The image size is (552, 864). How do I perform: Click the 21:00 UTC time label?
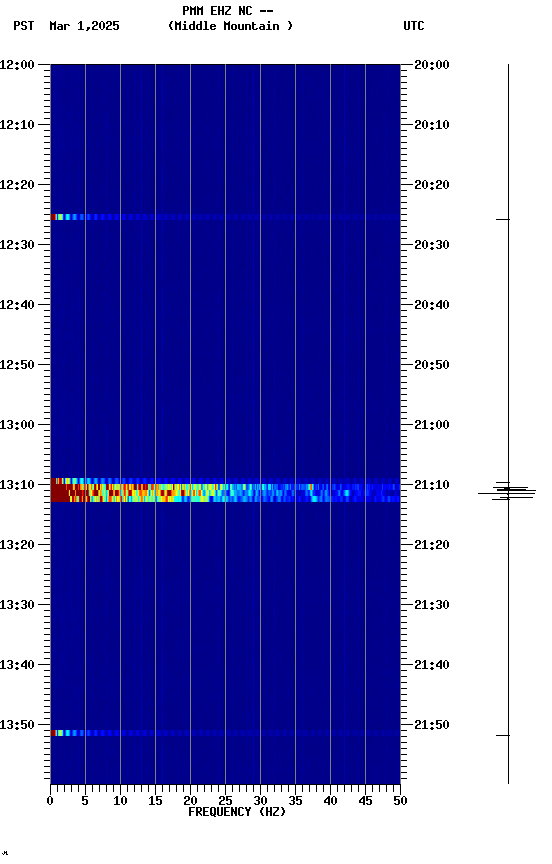(432, 425)
